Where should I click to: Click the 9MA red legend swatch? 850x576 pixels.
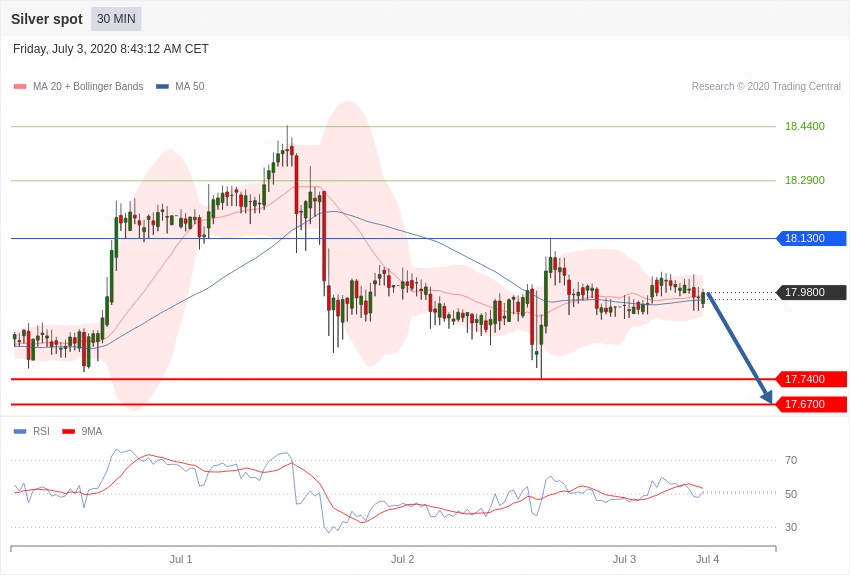click(68, 432)
